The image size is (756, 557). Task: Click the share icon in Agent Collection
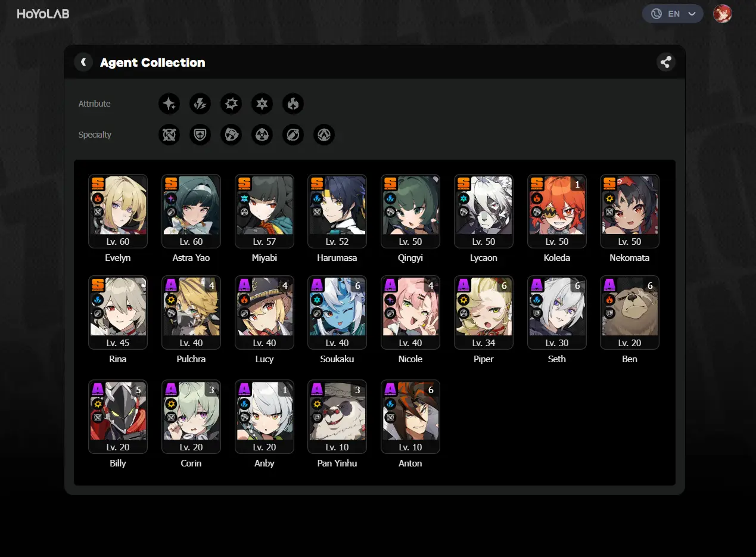[x=666, y=62]
